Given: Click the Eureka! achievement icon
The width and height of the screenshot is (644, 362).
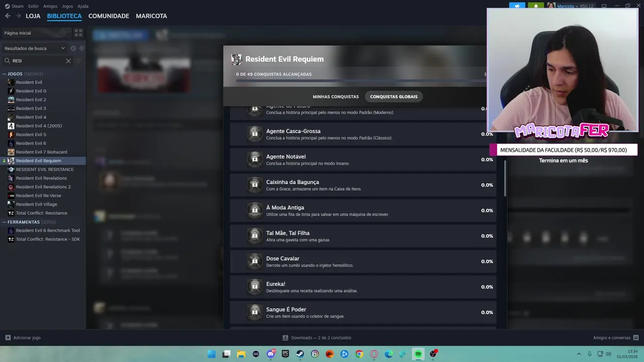Looking at the screenshot, I should [x=255, y=287].
